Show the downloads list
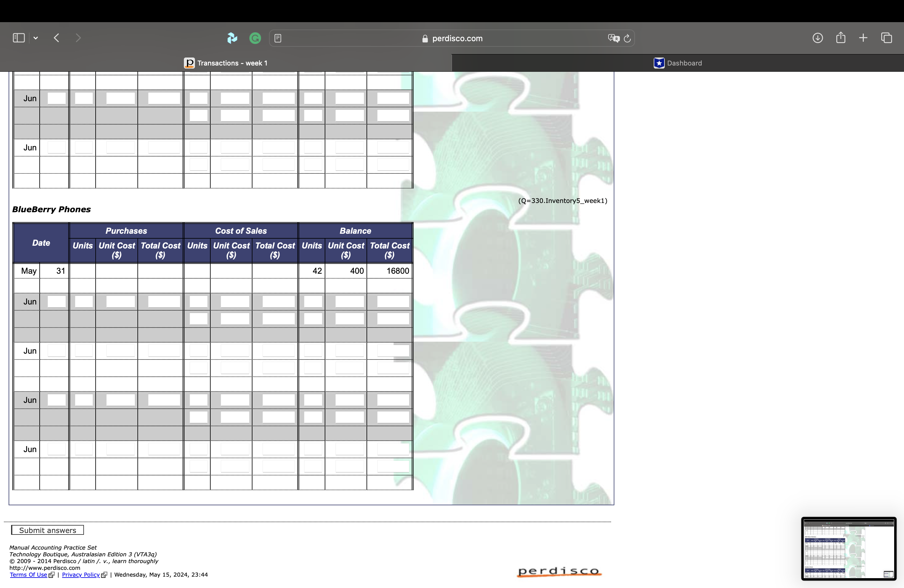The height and width of the screenshot is (588, 904). click(x=817, y=38)
